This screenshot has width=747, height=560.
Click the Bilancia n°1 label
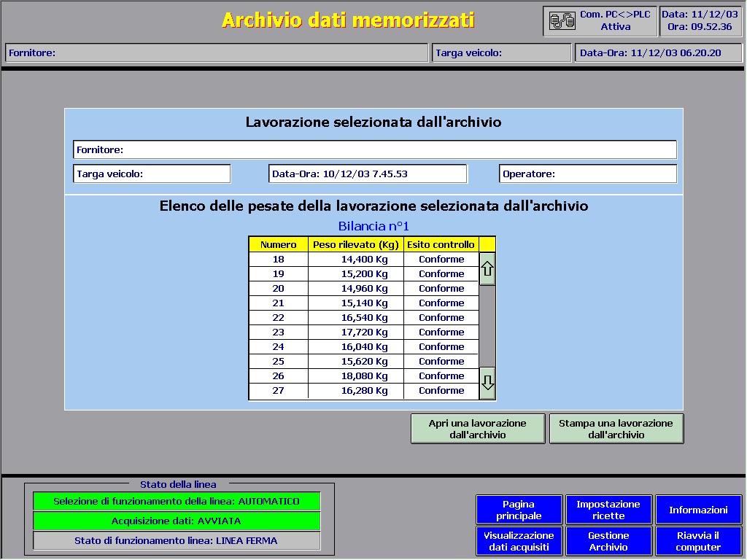coord(373,226)
